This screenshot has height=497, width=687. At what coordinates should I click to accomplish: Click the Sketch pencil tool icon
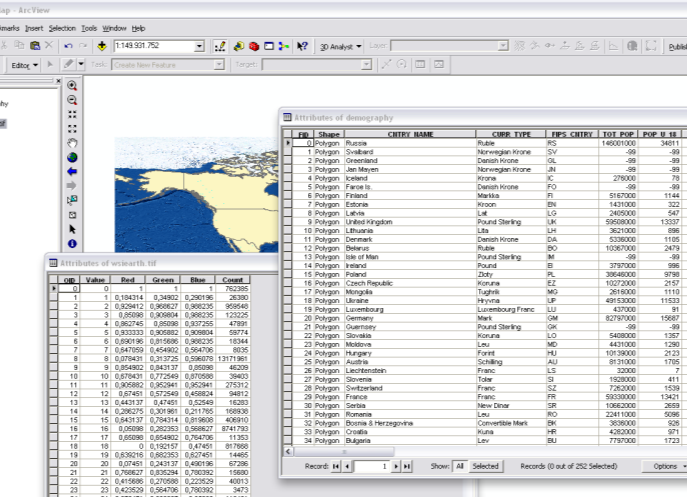[x=68, y=64]
